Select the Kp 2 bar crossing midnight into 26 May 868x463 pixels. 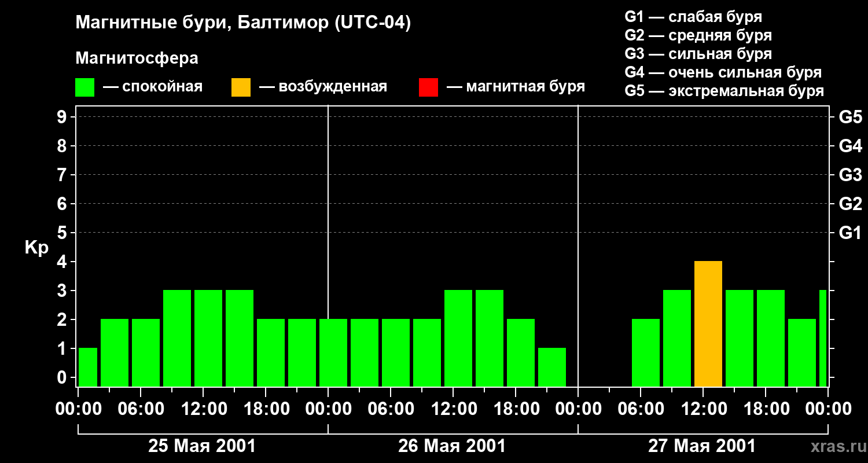click(x=333, y=353)
